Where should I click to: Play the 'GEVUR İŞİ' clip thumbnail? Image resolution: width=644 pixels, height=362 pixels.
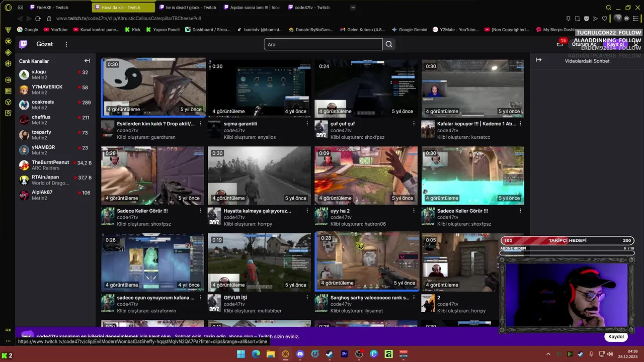tap(259, 262)
